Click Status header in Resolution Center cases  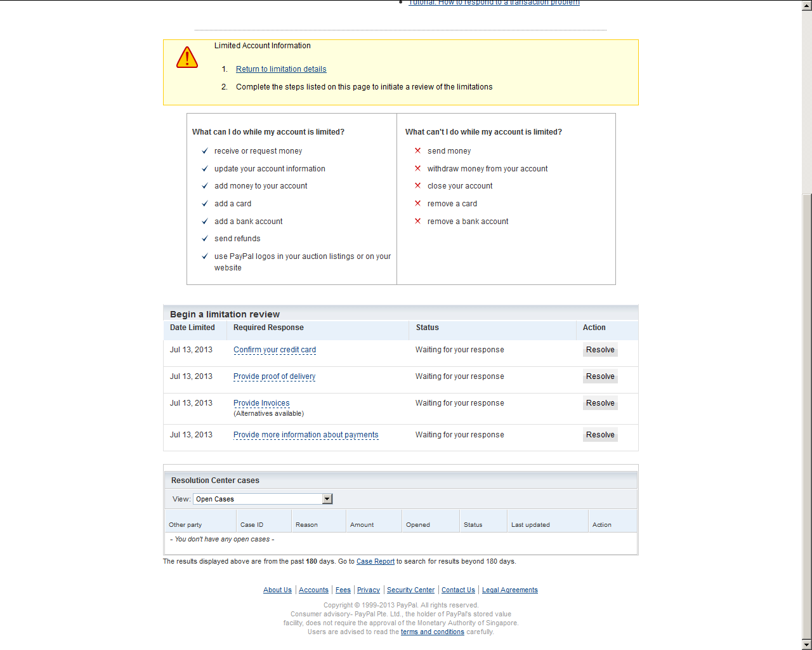473,525
